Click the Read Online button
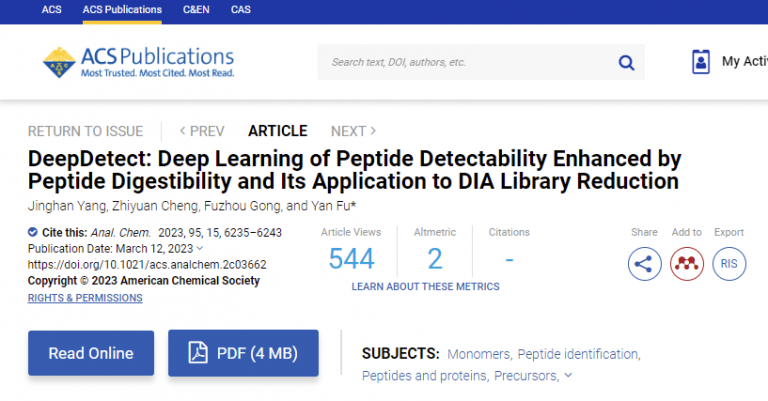The height and width of the screenshot is (401, 768). [x=91, y=353]
